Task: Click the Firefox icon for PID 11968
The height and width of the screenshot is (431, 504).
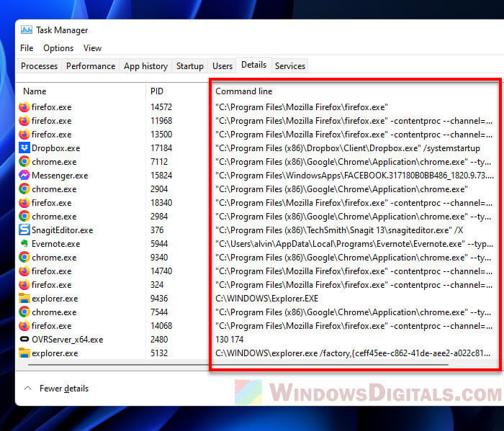Action: pos(24,121)
